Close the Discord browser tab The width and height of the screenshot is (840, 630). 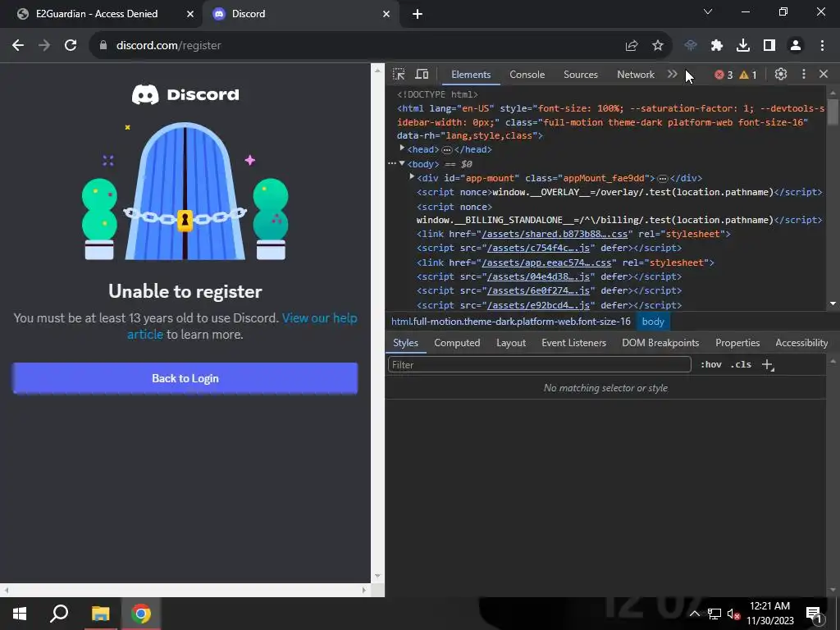coord(386,14)
